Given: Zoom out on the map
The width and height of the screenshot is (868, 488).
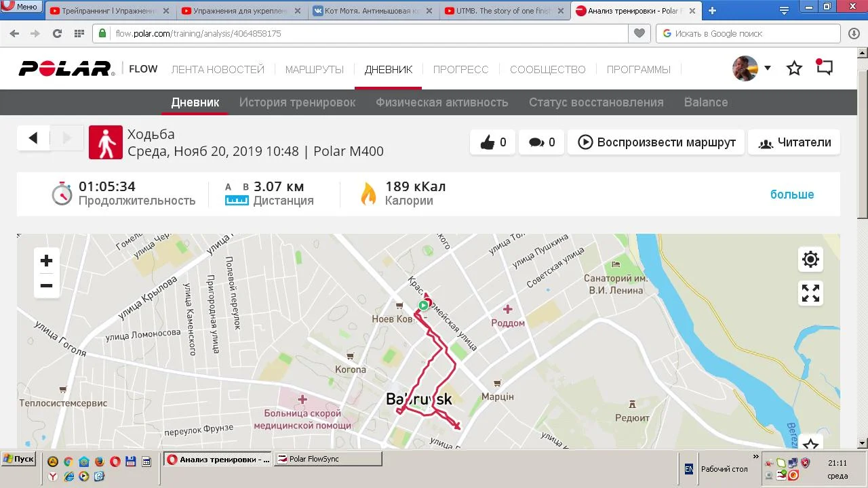Looking at the screenshot, I should (x=47, y=286).
